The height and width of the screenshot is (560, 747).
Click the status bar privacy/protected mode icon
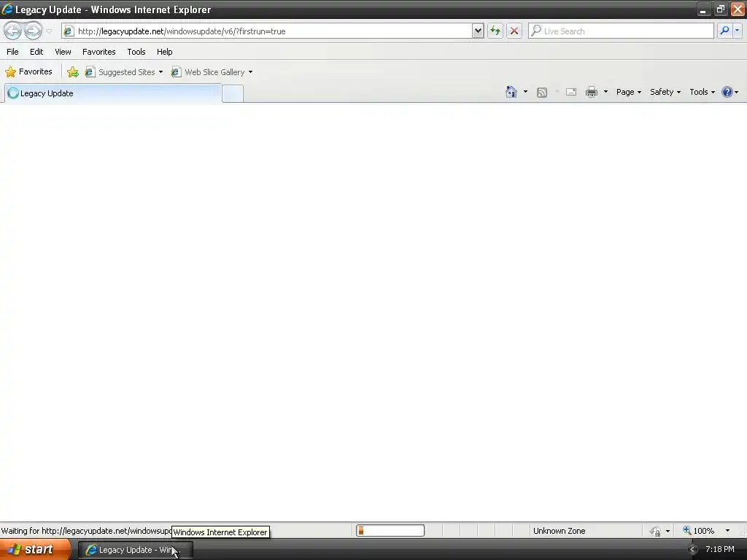pyautogui.click(x=656, y=531)
